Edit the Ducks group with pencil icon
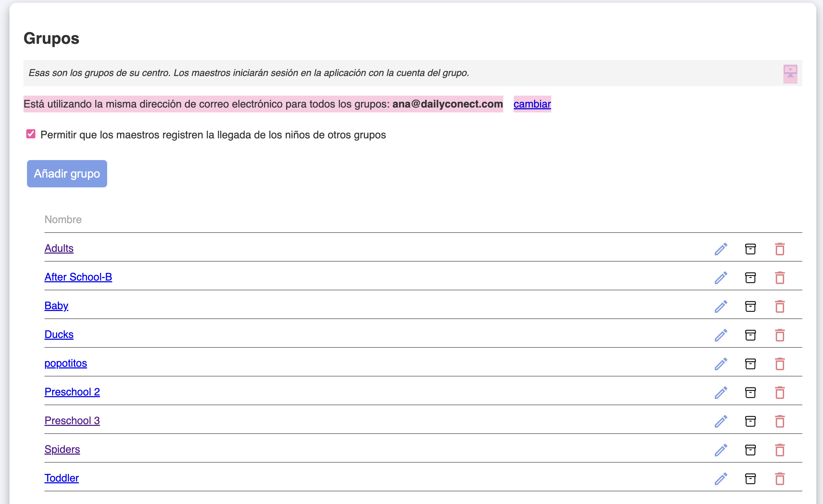 (x=721, y=335)
